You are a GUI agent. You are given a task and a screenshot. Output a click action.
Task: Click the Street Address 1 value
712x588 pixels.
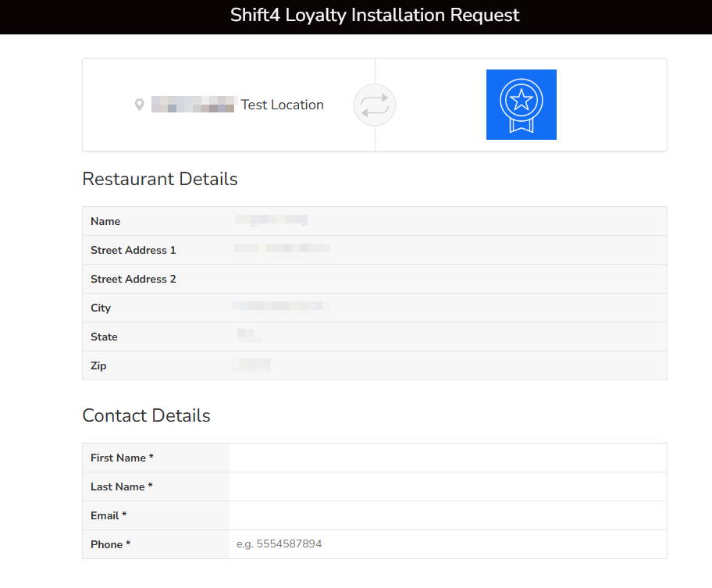point(282,249)
